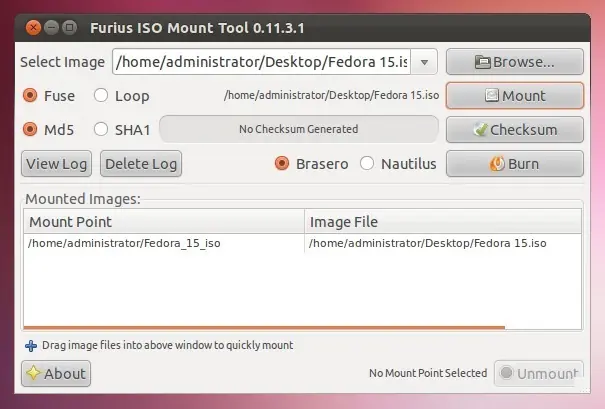This screenshot has height=409, width=605.
Task: Click the disk icon on the Mount button
Action: tap(492, 95)
